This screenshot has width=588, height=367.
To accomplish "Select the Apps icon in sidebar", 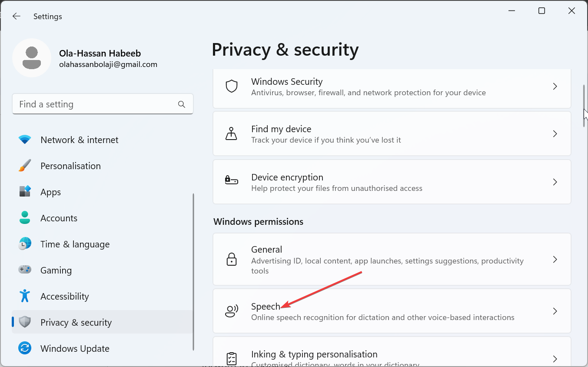I will point(25,192).
